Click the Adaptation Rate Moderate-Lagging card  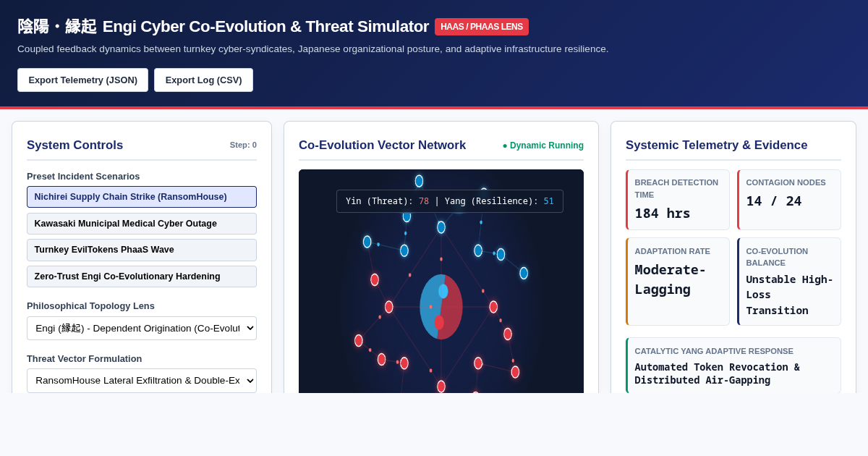point(678,282)
